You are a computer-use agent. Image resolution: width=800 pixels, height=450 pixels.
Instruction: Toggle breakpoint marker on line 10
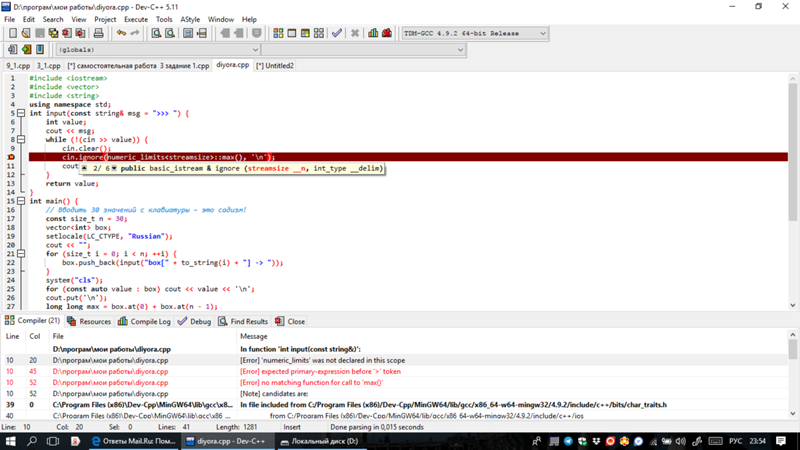pyautogui.click(x=11, y=157)
